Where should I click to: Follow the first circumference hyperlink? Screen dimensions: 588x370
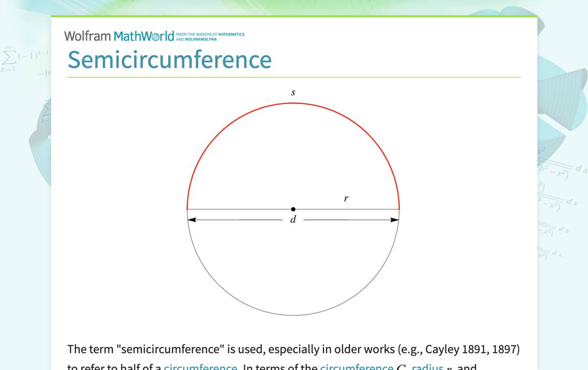click(x=200, y=367)
